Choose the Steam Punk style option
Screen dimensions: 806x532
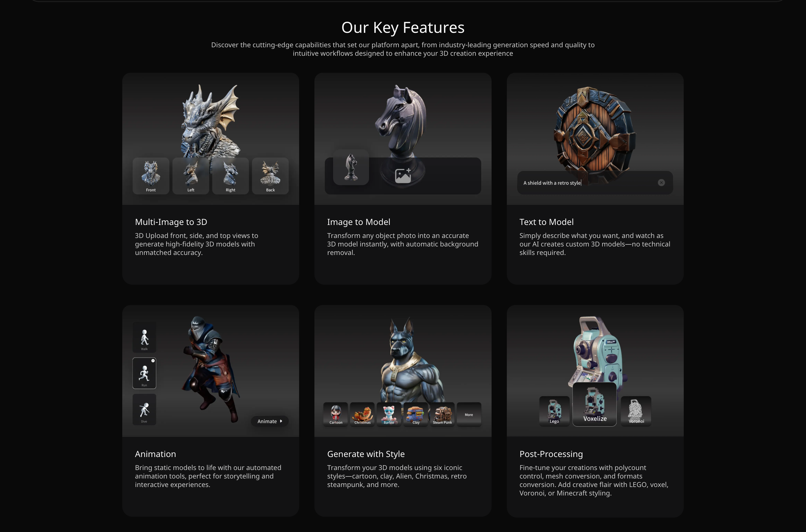coord(442,414)
